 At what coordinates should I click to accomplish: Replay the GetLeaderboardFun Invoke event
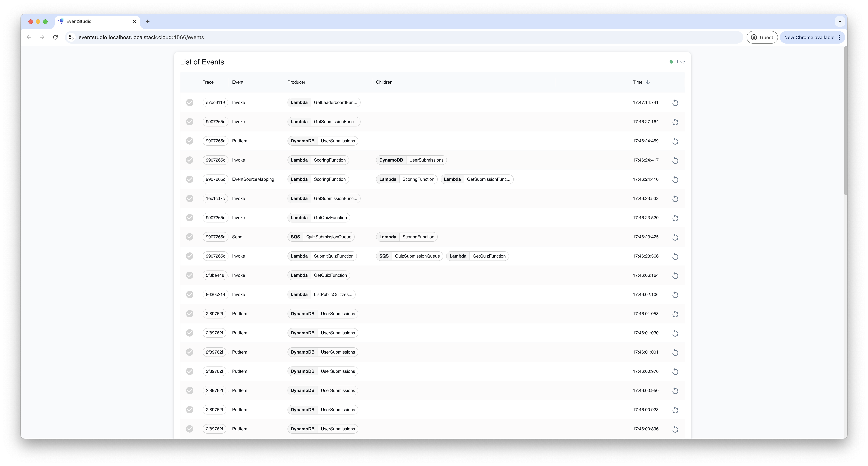point(676,102)
